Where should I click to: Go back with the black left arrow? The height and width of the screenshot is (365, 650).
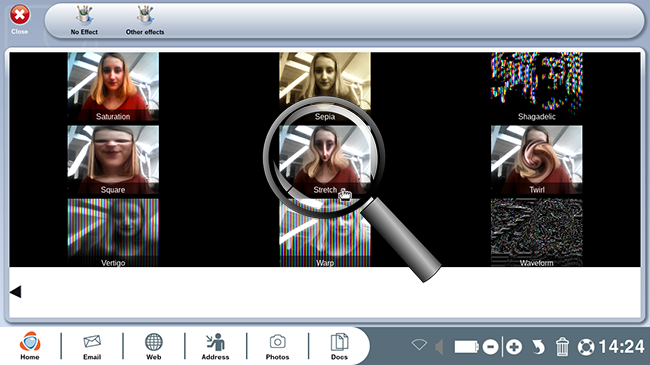click(15, 292)
